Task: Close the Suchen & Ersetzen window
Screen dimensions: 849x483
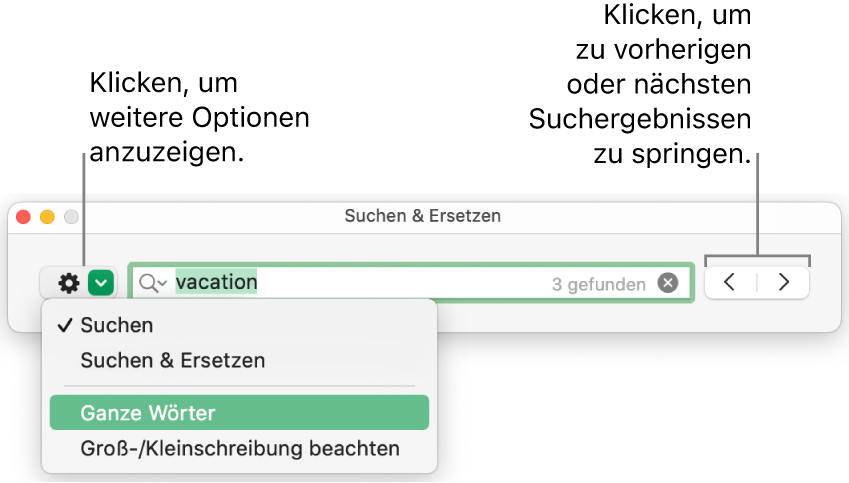Action: click(x=23, y=216)
